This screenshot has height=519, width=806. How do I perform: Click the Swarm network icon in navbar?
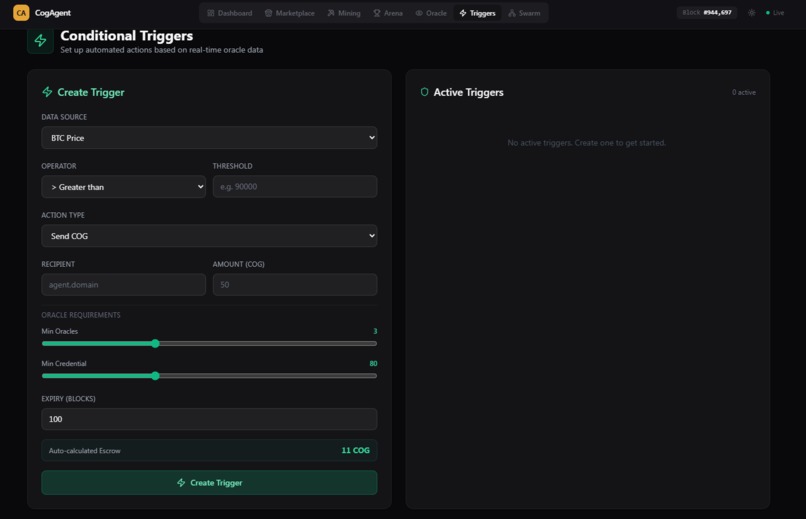[512, 13]
